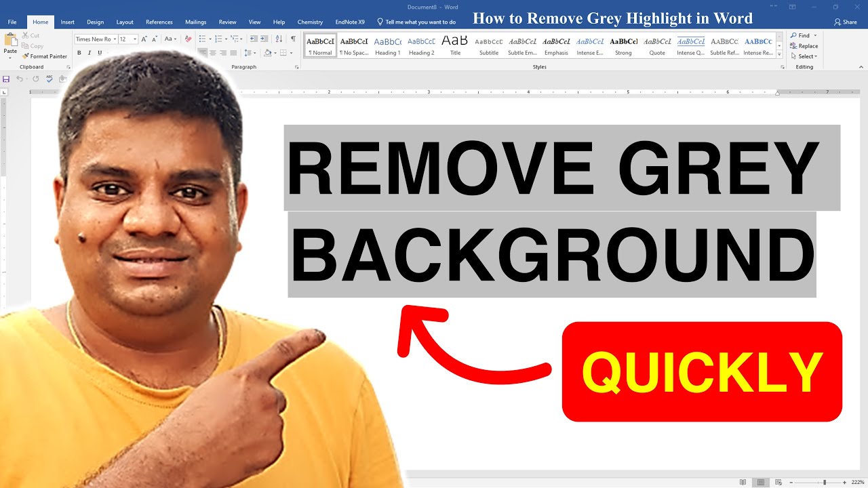The height and width of the screenshot is (488, 868).
Task: Click the Copy command in Clipboard
Action: pos(33,46)
